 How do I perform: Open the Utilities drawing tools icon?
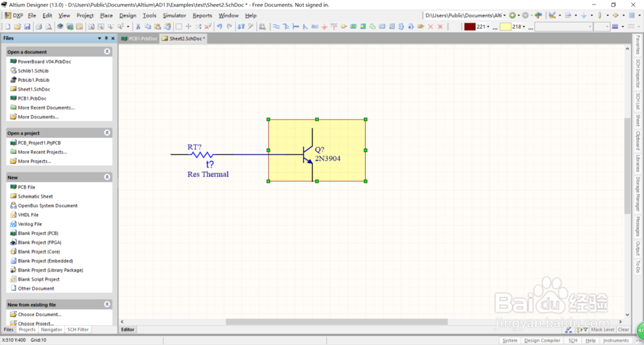(x=553, y=15)
